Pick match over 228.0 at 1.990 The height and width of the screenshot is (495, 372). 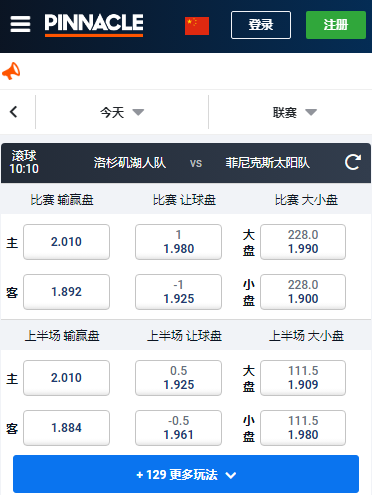303,242
